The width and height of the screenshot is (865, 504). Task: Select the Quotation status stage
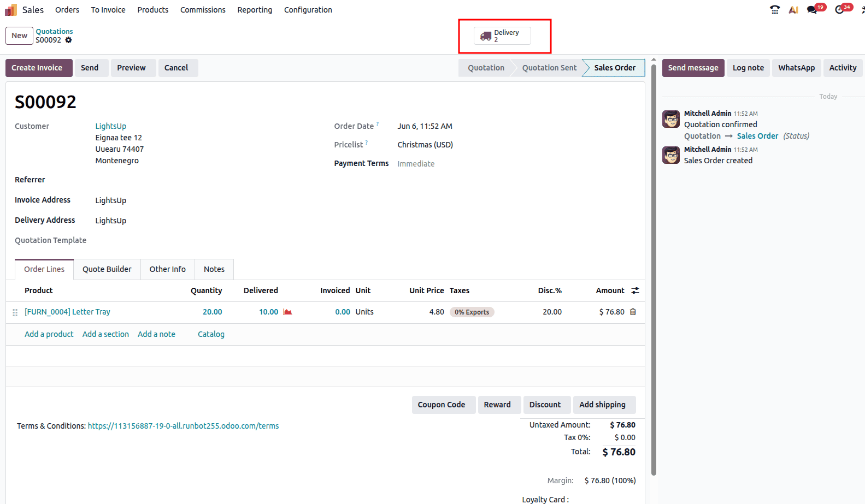pyautogui.click(x=486, y=68)
